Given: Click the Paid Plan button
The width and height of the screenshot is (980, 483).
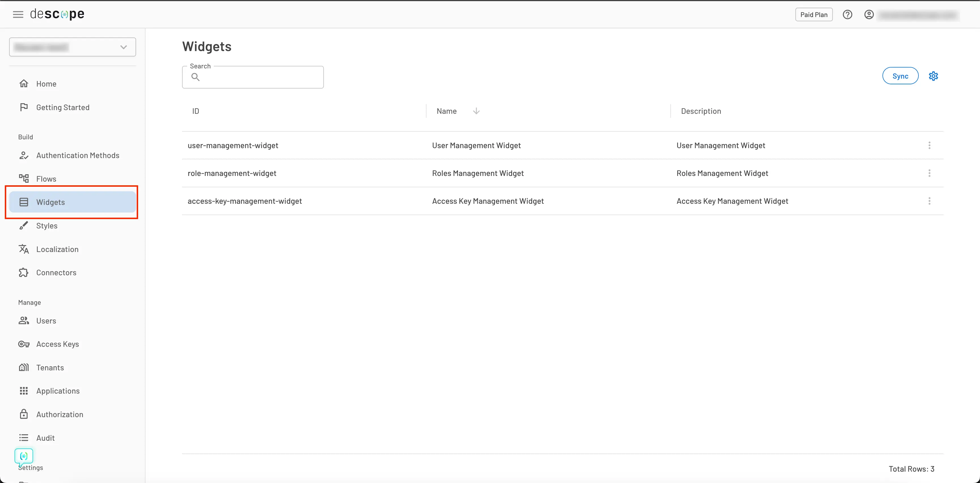Looking at the screenshot, I should pyautogui.click(x=814, y=14).
